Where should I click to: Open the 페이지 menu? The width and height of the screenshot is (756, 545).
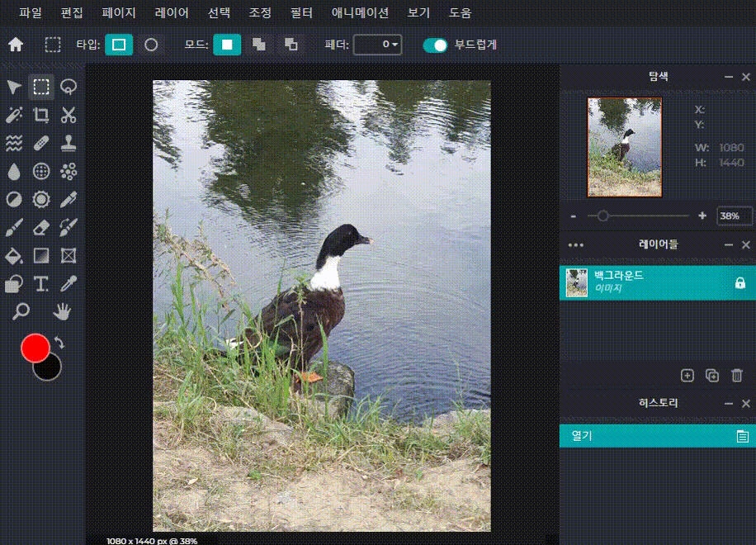point(119,13)
